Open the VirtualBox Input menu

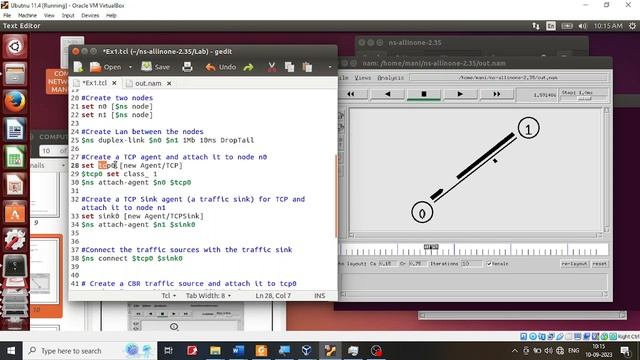(x=68, y=16)
